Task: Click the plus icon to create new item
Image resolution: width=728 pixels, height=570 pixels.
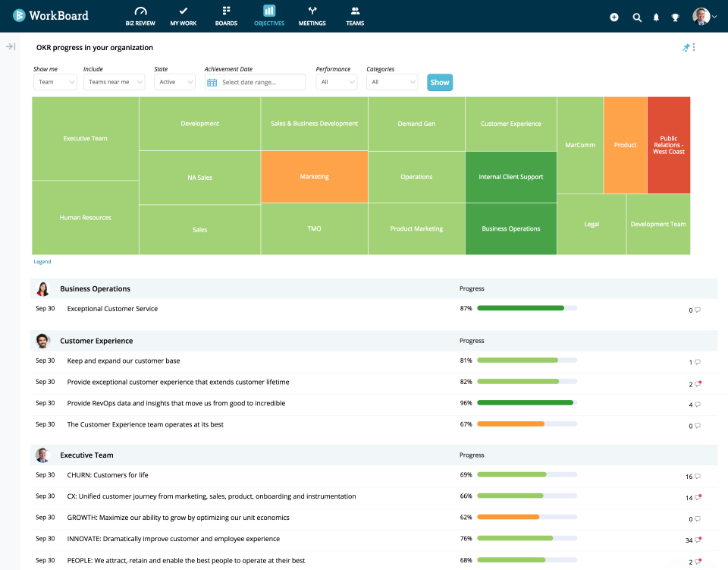Action: tap(614, 17)
